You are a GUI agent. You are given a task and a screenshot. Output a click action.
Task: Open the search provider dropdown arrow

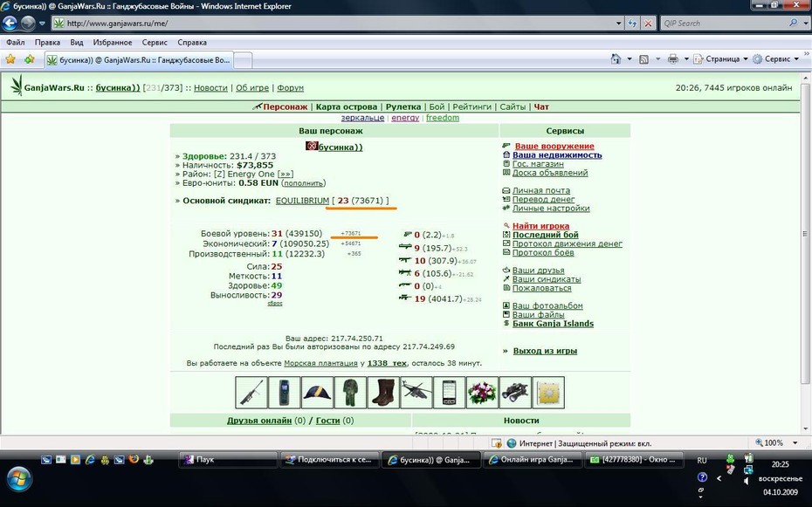pyautogui.click(x=805, y=24)
